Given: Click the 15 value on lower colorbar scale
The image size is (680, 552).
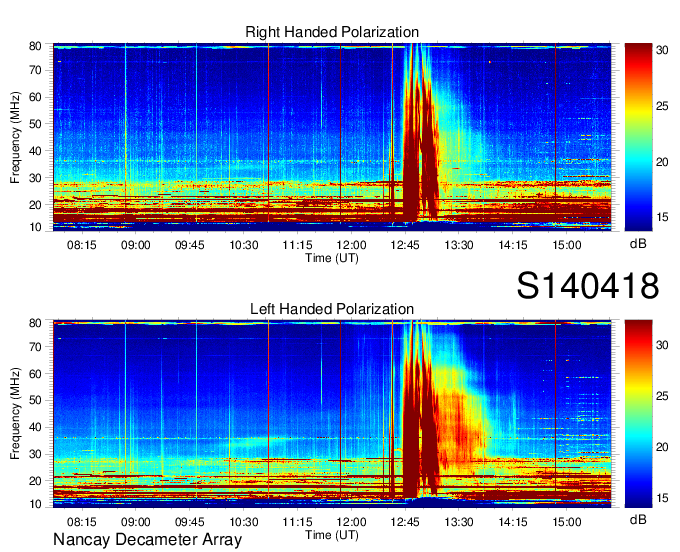Looking at the screenshot, I should pyautogui.click(x=662, y=498).
